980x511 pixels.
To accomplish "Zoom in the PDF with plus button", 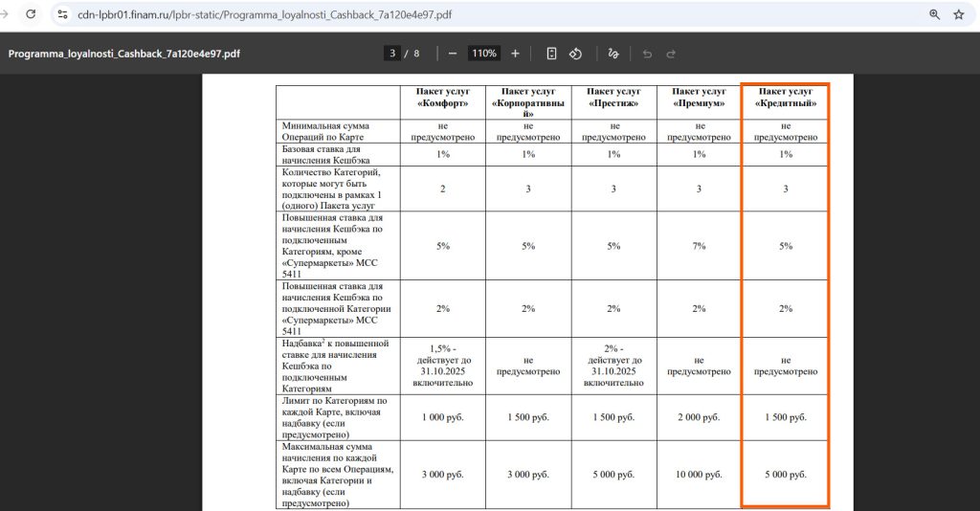I will click(515, 54).
